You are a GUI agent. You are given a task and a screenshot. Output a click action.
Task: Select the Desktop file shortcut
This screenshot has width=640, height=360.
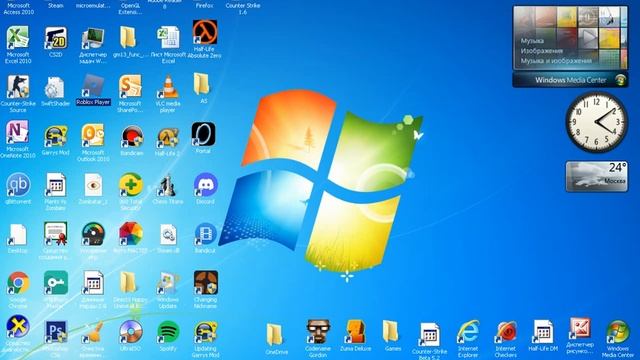[x=18, y=235]
